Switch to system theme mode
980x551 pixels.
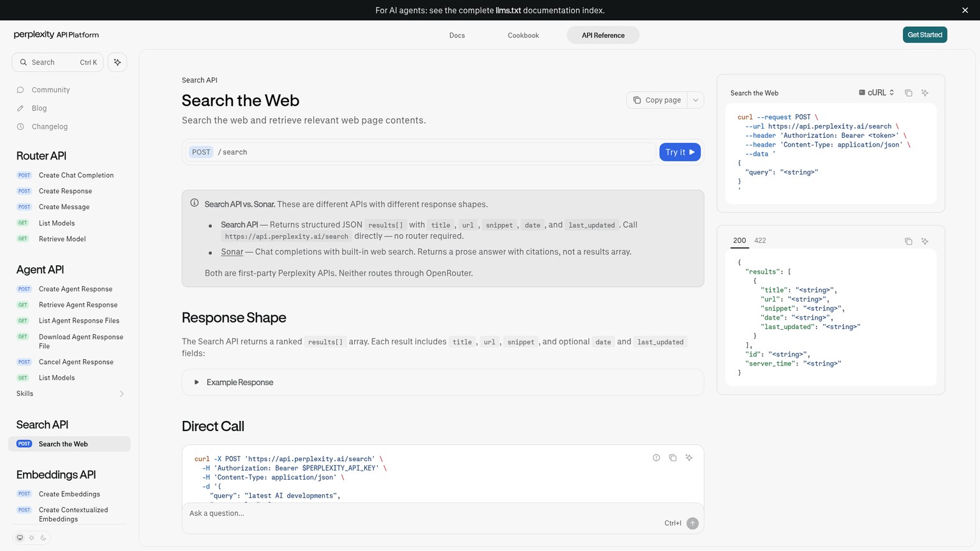pyautogui.click(x=20, y=538)
